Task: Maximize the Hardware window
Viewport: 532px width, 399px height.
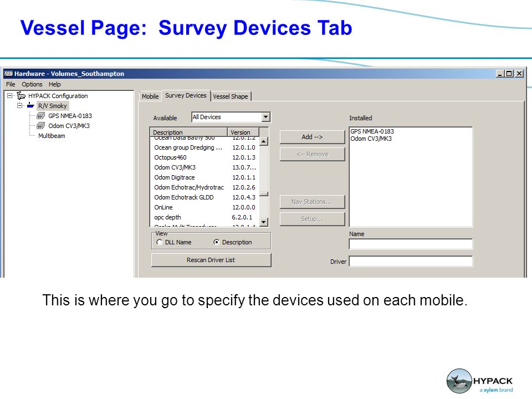Action: point(509,74)
